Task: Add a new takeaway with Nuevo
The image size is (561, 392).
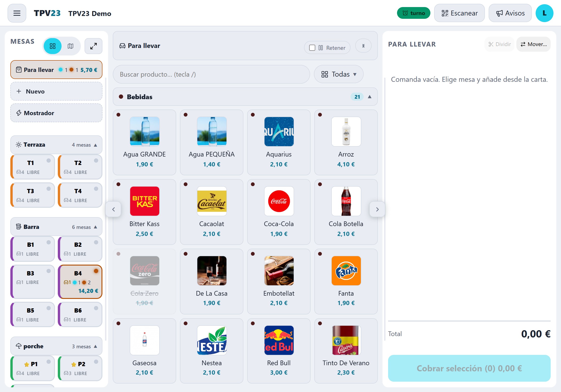Action: [56, 91]
